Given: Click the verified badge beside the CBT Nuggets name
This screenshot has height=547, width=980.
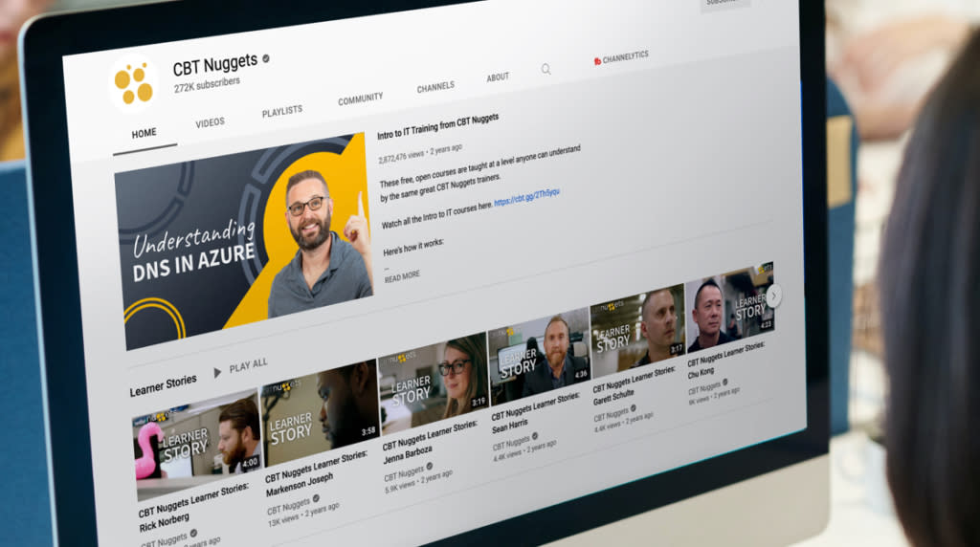Looking at the screenshot, I should coord(266,58).
